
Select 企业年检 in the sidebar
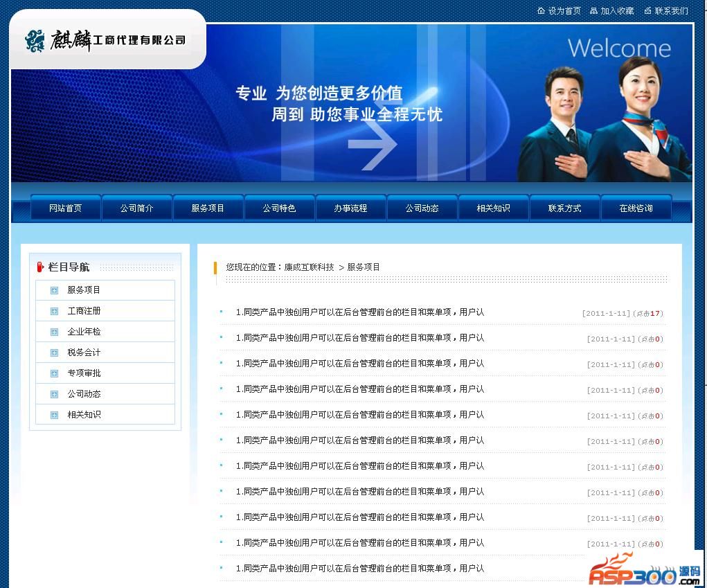[x=84, y=332]
